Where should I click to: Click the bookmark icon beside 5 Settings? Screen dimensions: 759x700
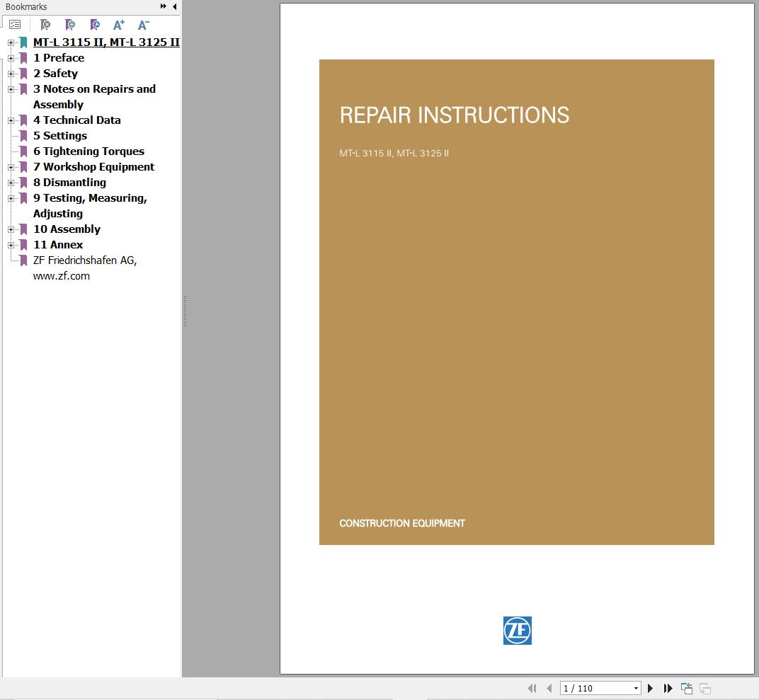coord(23,136)
